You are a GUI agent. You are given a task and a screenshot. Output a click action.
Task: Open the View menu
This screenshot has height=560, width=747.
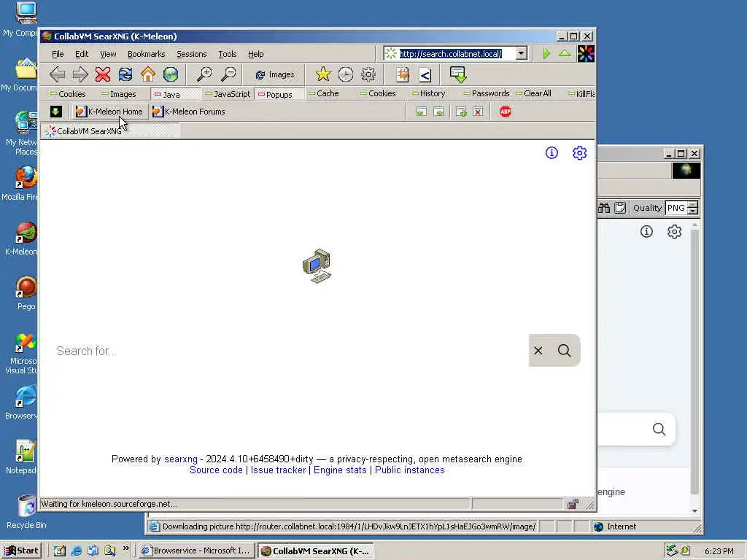click(x=108, y=54)
